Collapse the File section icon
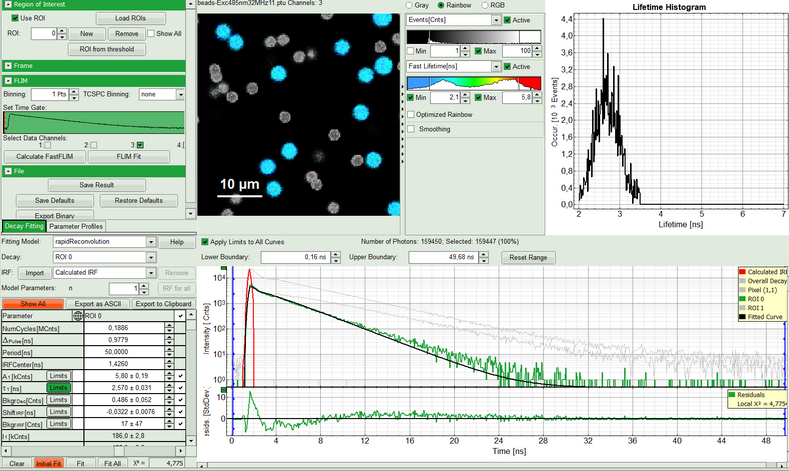 click(7, 171)
